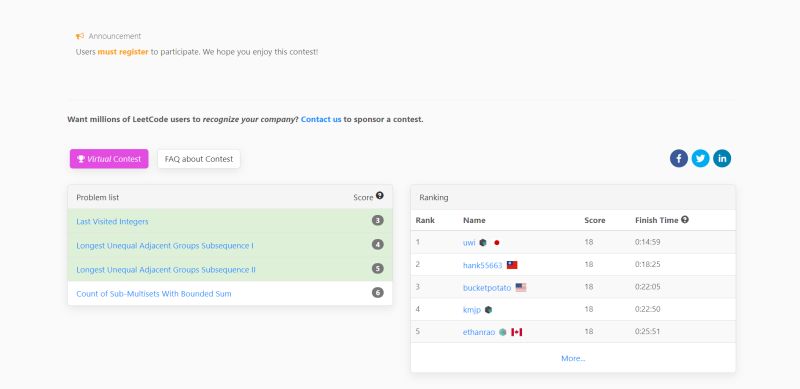Share contest on LinkedIn icon
This screenshot has height=389, width=800.
point(722,159)
